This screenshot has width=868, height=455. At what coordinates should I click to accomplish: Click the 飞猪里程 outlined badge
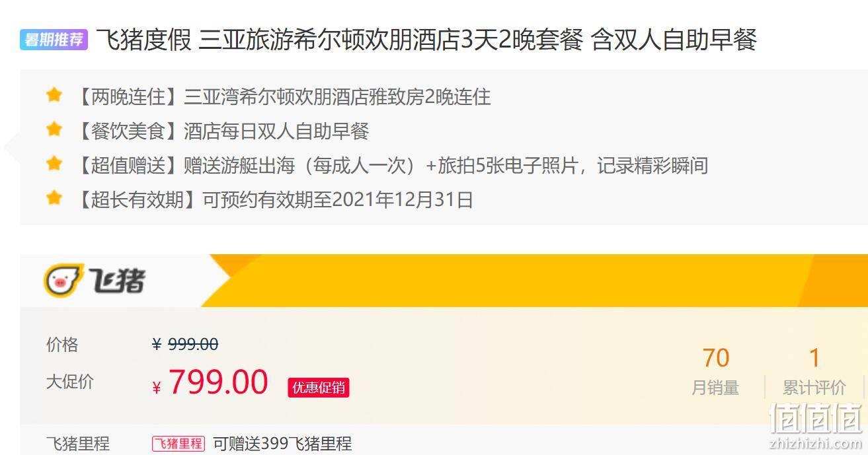[x=178, y=443]
